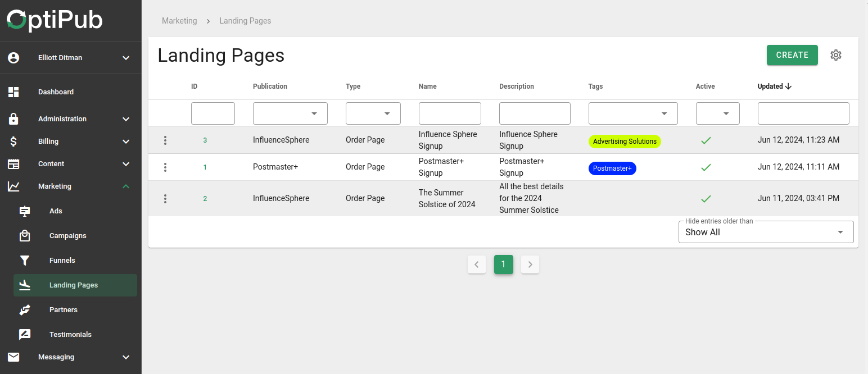Image resolution: width=868 pixels, height=374 pixels.
Task: Click the Billing dollar sign icon
Action: tap(13, 142)
